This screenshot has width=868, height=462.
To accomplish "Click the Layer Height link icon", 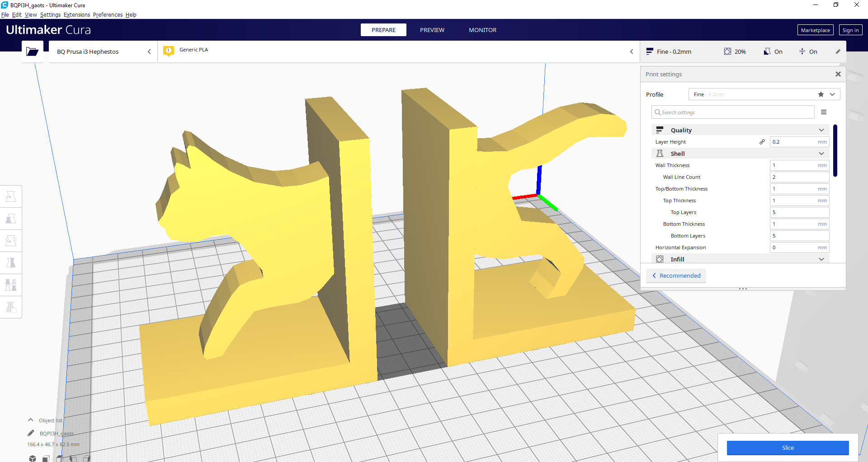I will (x=762, y=141).
